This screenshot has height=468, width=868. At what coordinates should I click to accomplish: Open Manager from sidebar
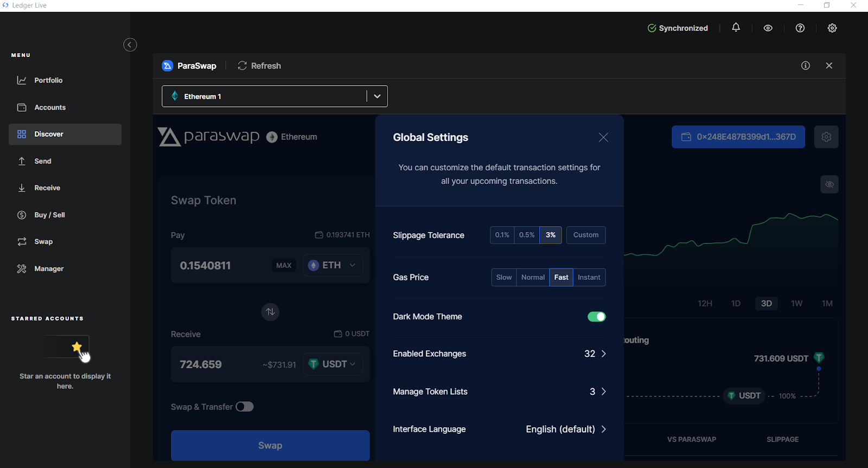[65, 268]
